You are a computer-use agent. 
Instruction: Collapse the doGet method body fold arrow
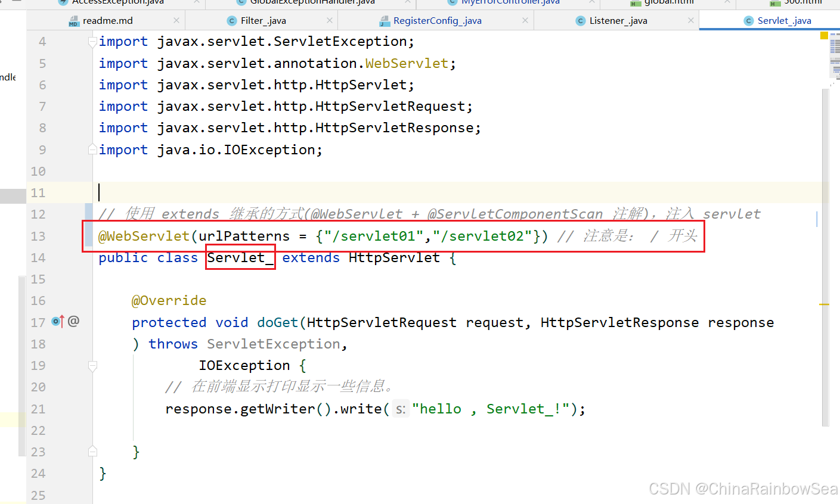(92, 365)
